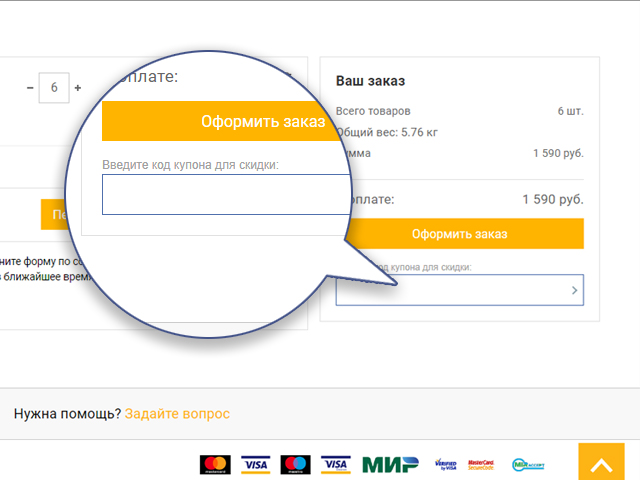Click the partially hidden orange button at left
640x480 pixels.
54,214
